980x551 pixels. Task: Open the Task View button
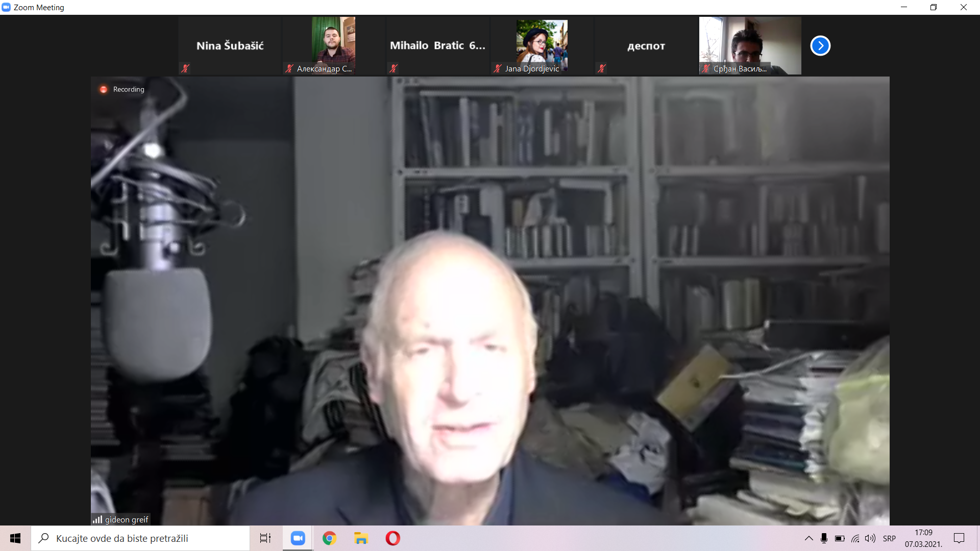pos(265,538)
